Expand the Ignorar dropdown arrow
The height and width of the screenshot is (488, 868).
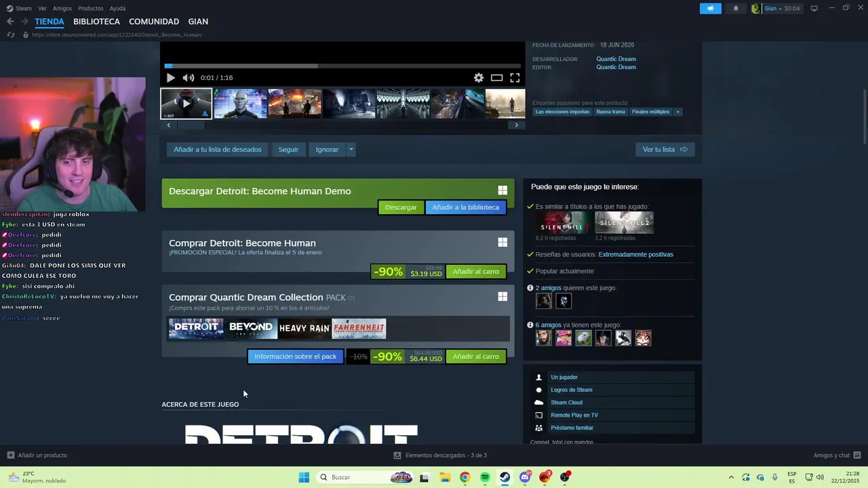pyautogui.click(x=351, y=149)
